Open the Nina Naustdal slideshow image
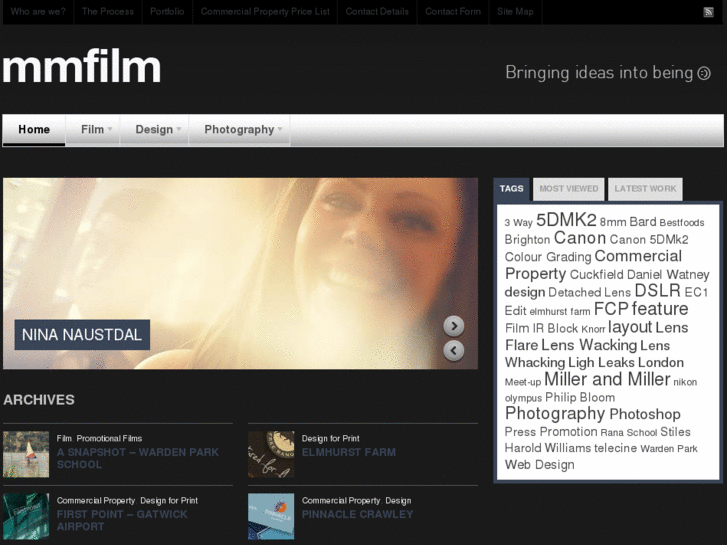727x545 pixels. tap(240, 274)
